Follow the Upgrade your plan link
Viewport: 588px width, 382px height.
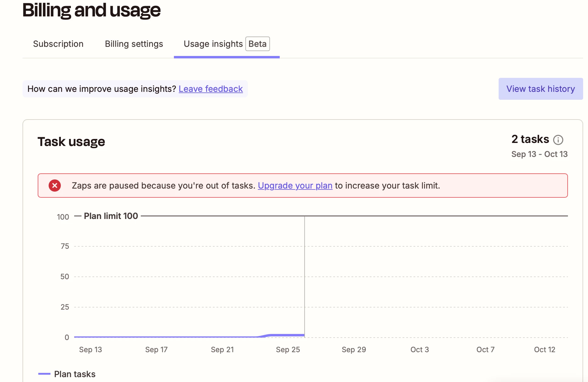click(x=295, y=186)
